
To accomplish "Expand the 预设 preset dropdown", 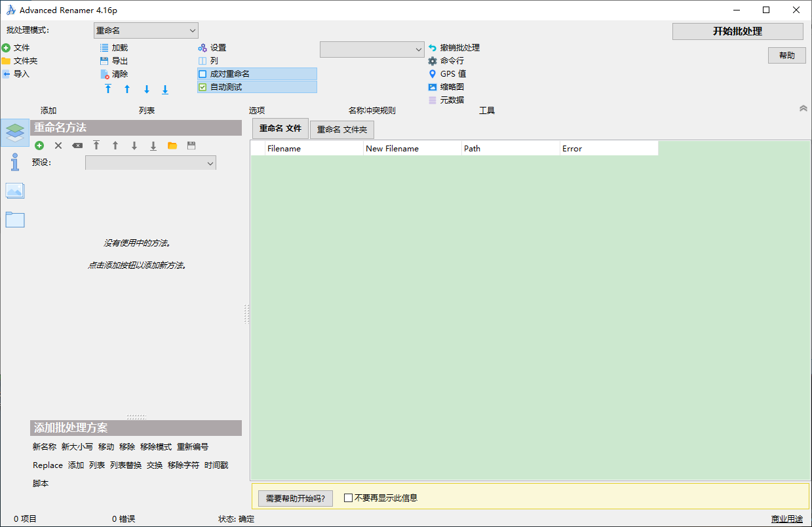I will click(150, 163).
